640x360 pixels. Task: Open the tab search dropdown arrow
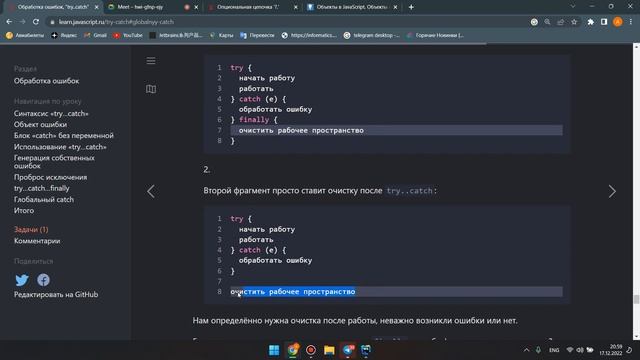pyautogui.click(x=573, y=7)
